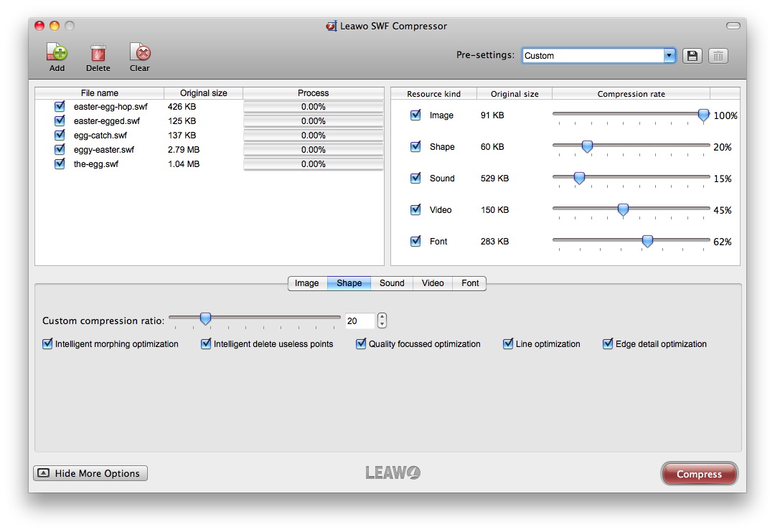Click the Compress button
This screenshot has width=775, height=532.
click(699, 474)
